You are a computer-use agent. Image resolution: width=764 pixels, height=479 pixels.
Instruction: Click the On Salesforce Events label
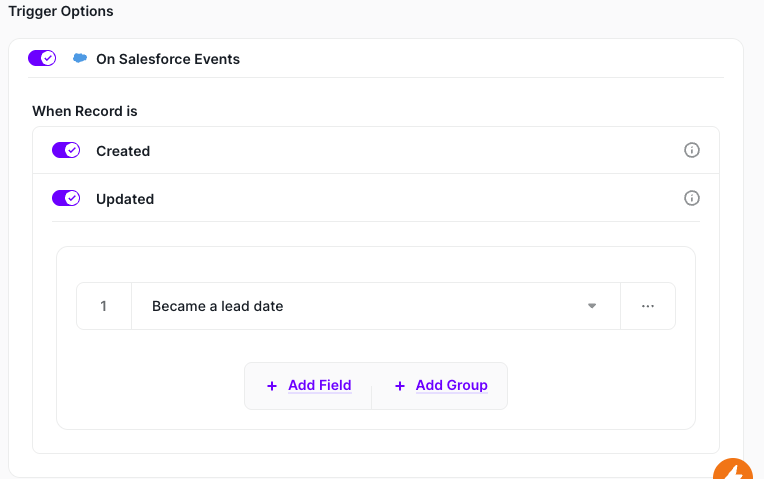pyautogui.click(x=168, y=59)
